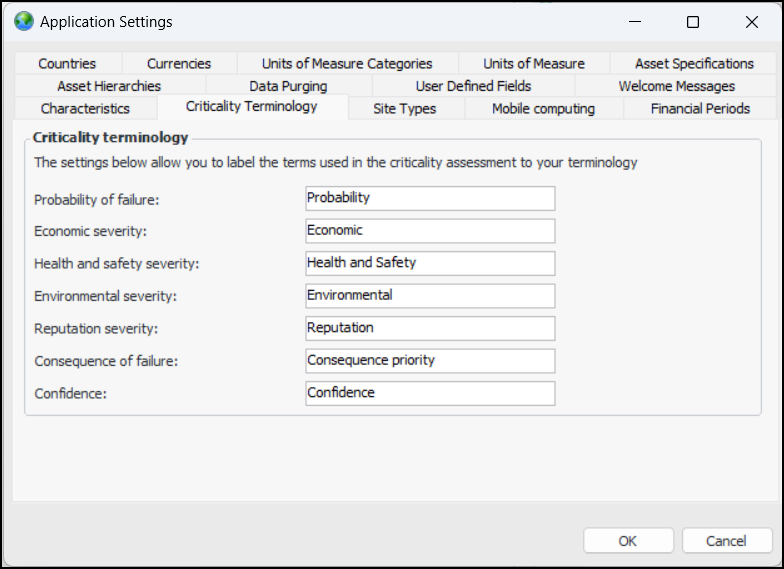Click the Application Settings globe icon
The image size is (784, 569).
pyautogui.click(x=24, y=21)
